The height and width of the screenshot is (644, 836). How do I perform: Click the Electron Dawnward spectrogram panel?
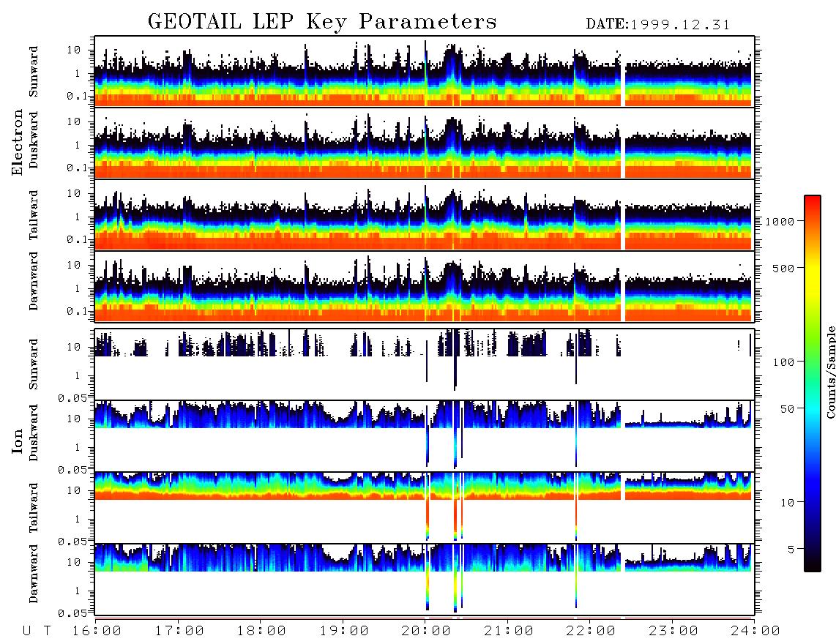point(425,286)
